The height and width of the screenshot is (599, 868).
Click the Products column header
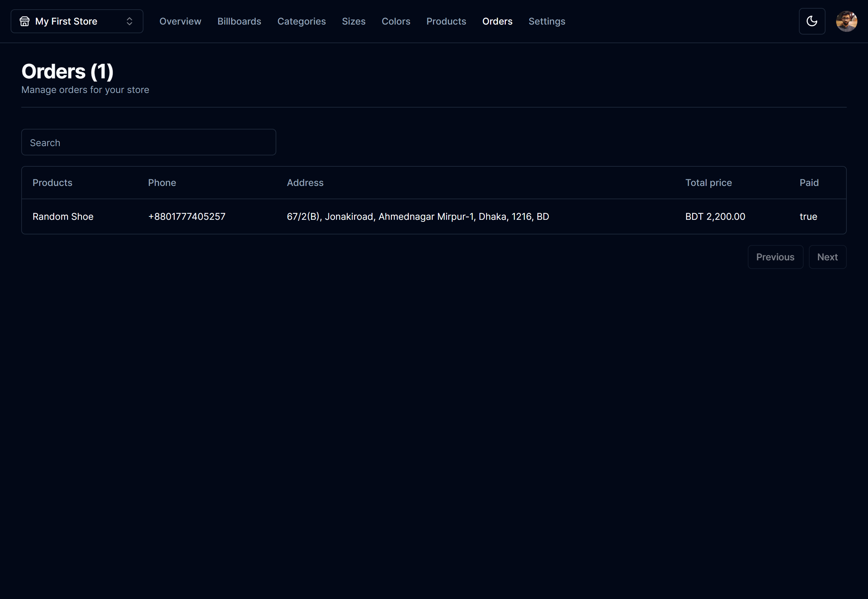52,183
